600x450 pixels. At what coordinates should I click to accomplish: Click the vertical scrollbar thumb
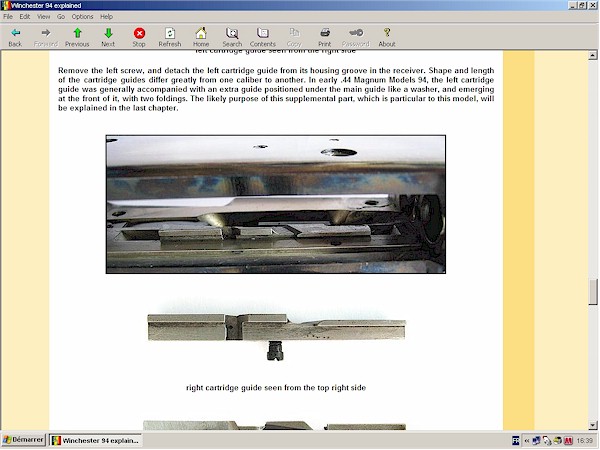point(593,292)
